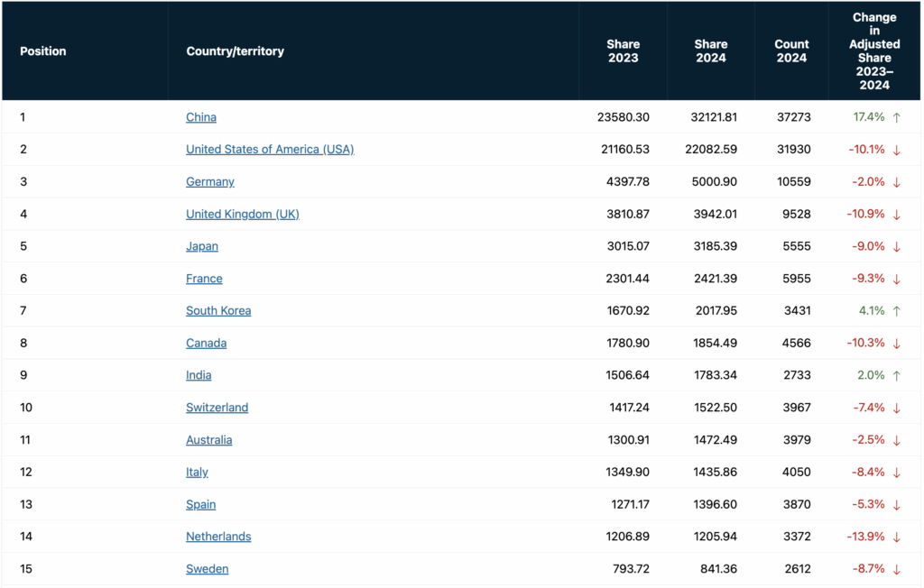Click the Change in Adjusted Share header

click(874, 51)
